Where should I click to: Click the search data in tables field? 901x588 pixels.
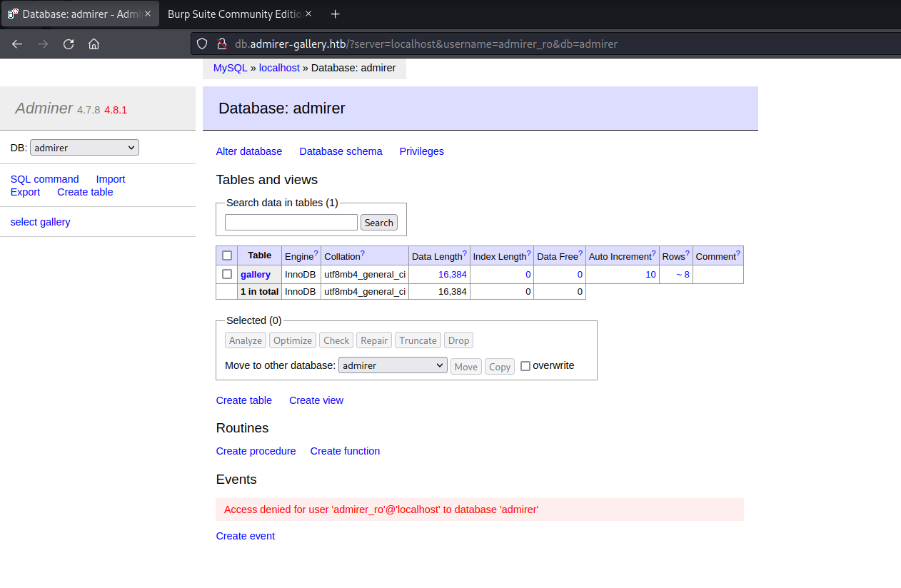pos(291,223)
